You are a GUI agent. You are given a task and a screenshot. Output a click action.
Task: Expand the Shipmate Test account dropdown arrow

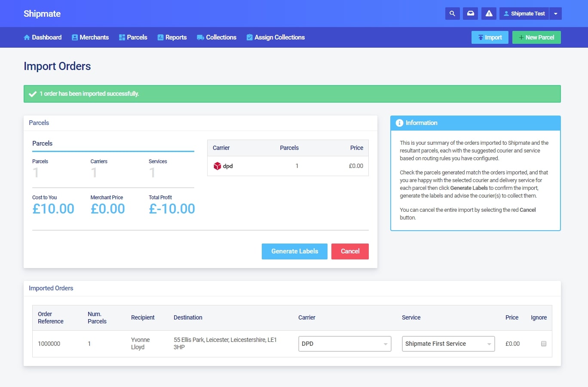(555, 14)
